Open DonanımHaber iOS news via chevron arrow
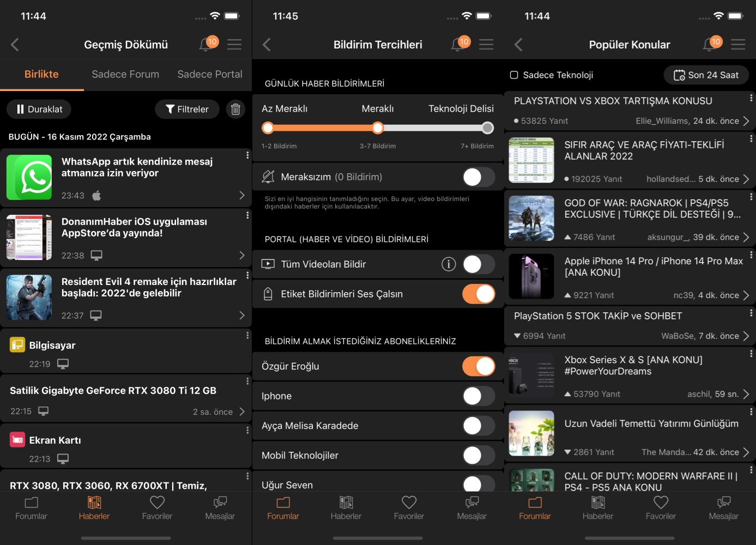 click(242, 255)
